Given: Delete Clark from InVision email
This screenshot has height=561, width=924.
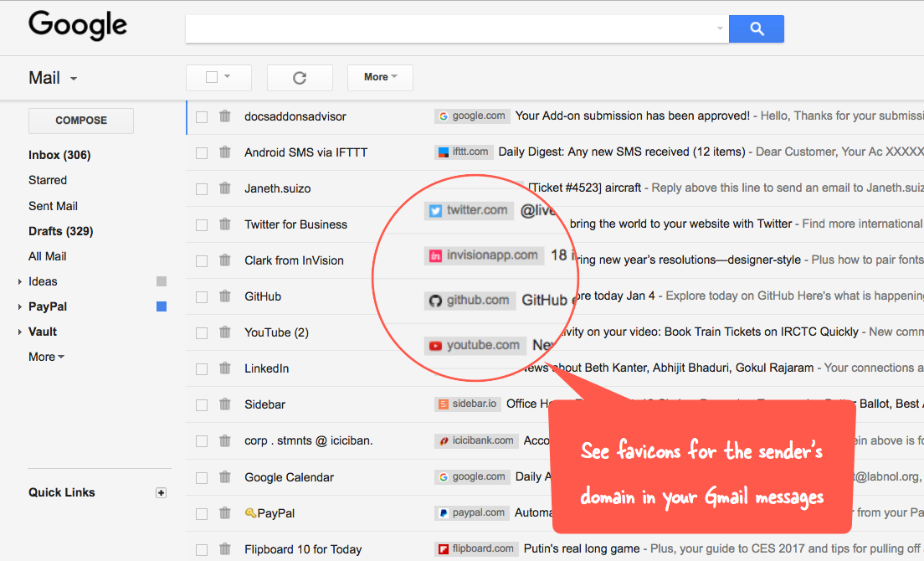Looking at the screenshot, I should 225,260.
